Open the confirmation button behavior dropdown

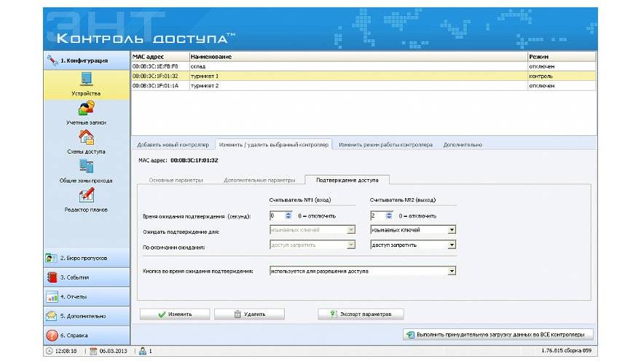point(452,271)
